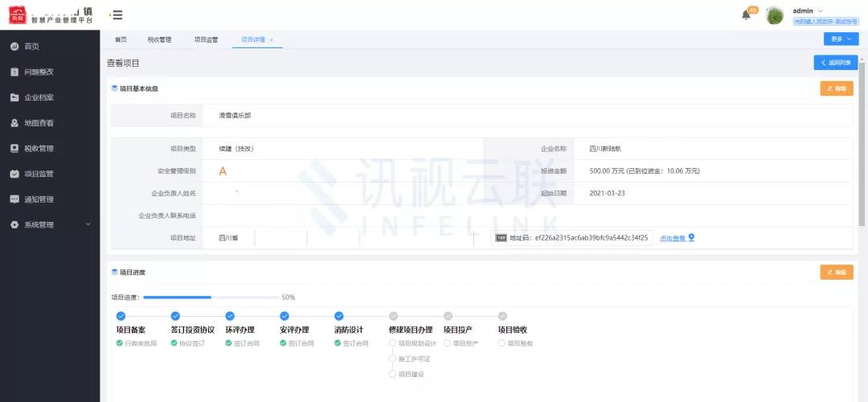Select 项目规划设计 radio circle
868x402 pixels.
coord(392,343)
